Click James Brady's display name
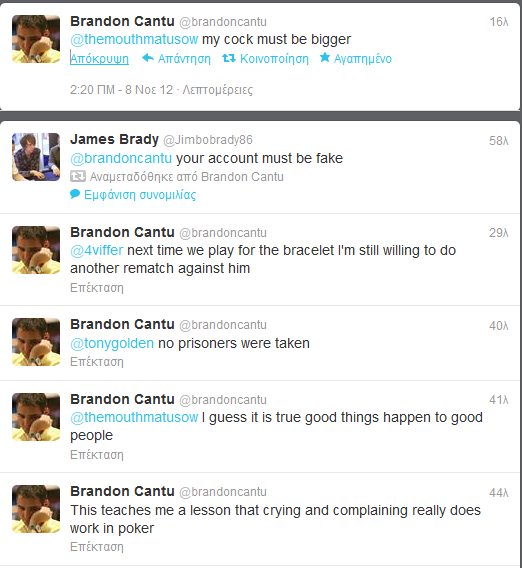The image size is (522, 568). (114, 139)
